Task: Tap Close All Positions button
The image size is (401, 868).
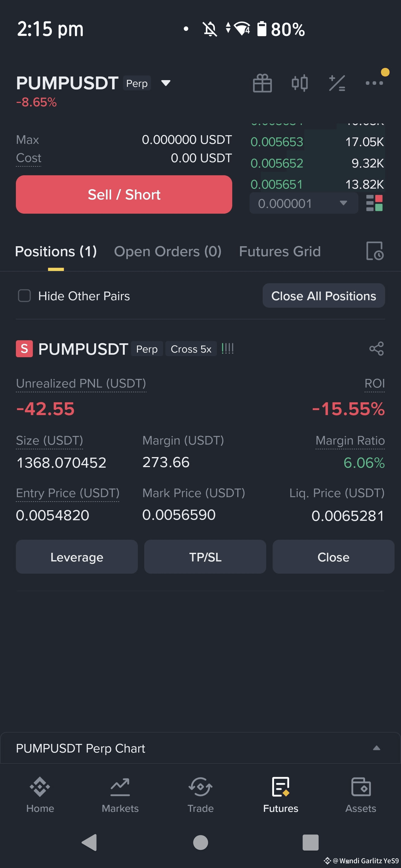Action: point(323,295)
